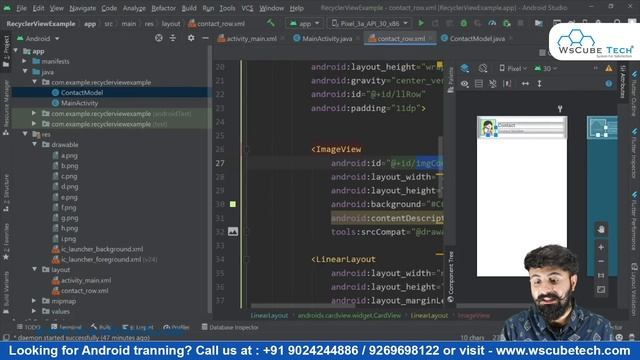Click the select opened file target icon
Image resolution: width=640 pixels, height=360 pixels.
159,38
